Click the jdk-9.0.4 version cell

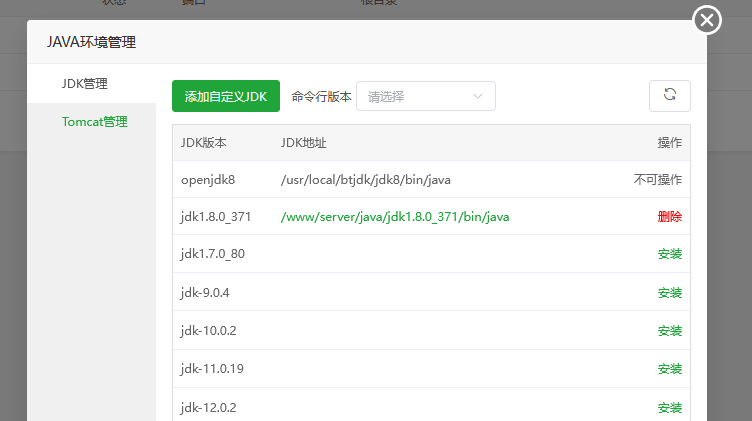(x=205, y=292)
